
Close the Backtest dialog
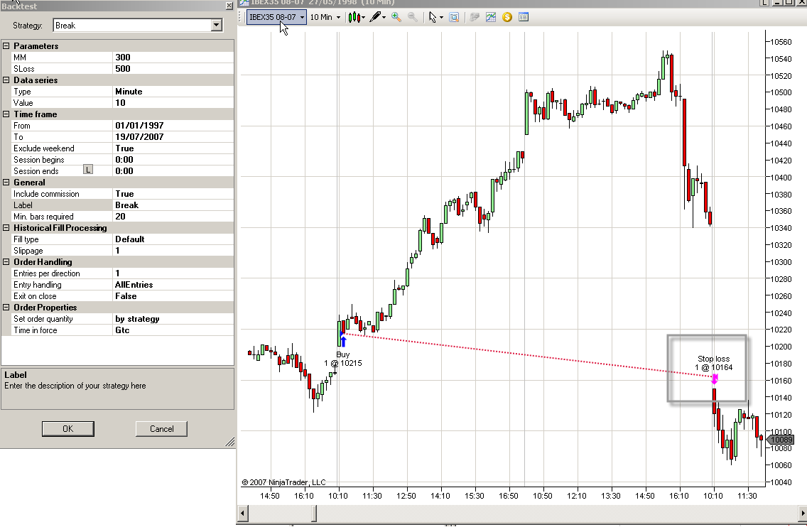[x=229, y=6]
